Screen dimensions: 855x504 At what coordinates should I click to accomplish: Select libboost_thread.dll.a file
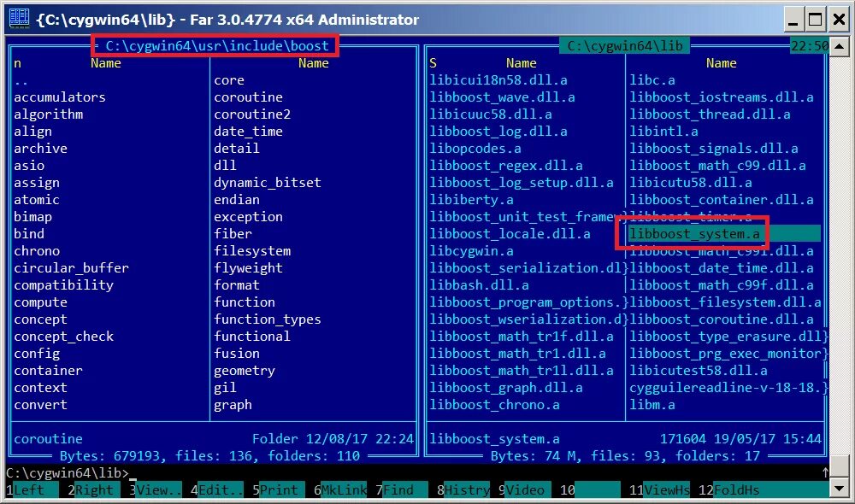[710, 114]
